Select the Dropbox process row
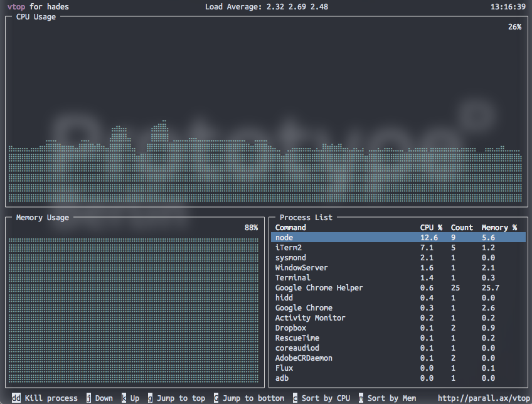The width and height of the screenshot is (532, 404). click(x=398, y=328)
